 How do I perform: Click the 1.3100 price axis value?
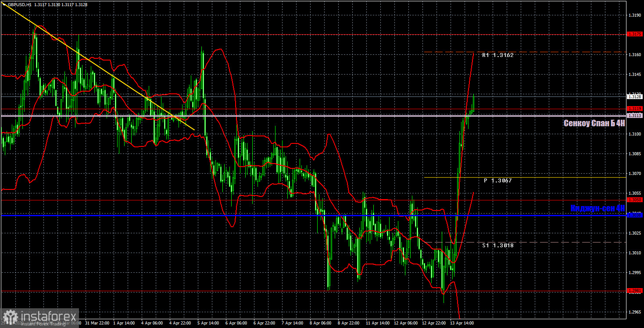(x=635, y=134)
